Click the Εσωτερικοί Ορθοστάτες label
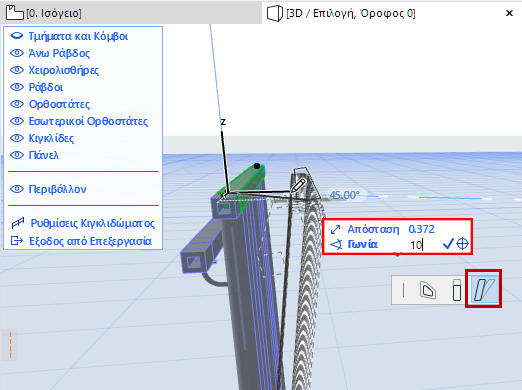This screenshot has width=522, height=390. (88, 121)
